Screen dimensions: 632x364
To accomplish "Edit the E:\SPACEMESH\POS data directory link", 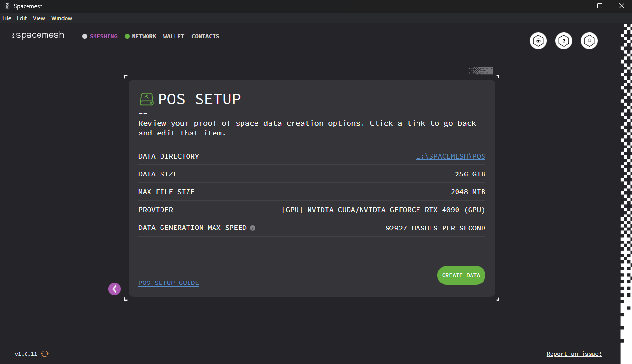I will click(x=451, y=156).
